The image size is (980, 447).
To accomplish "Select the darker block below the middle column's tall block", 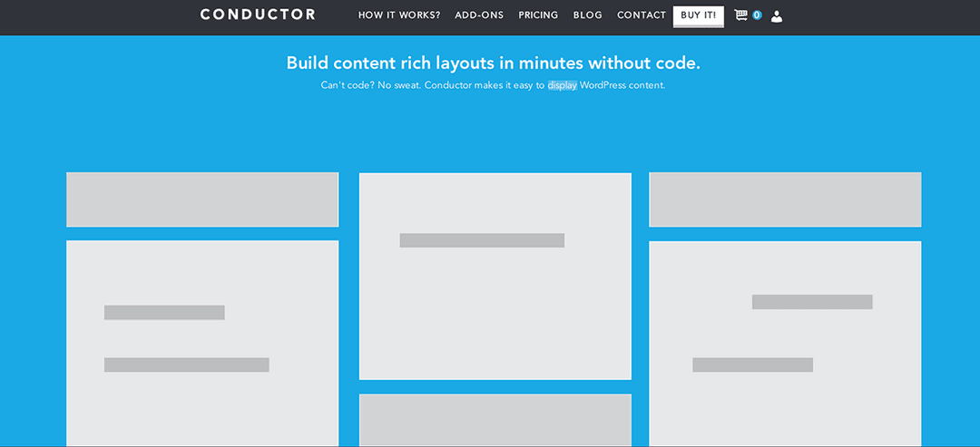I will (x=495, y=420).
